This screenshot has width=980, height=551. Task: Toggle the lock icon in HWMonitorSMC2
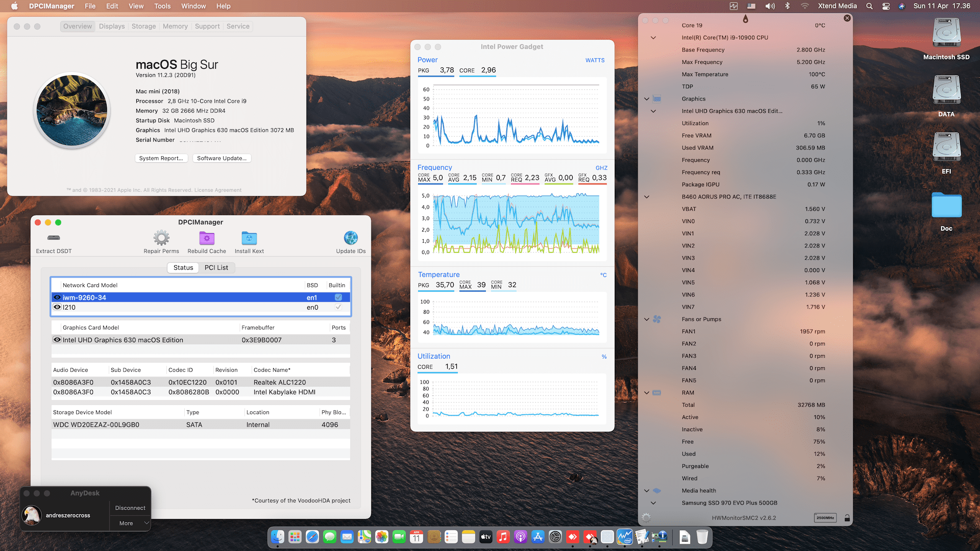pyautogui.click(x=847, y=518)
